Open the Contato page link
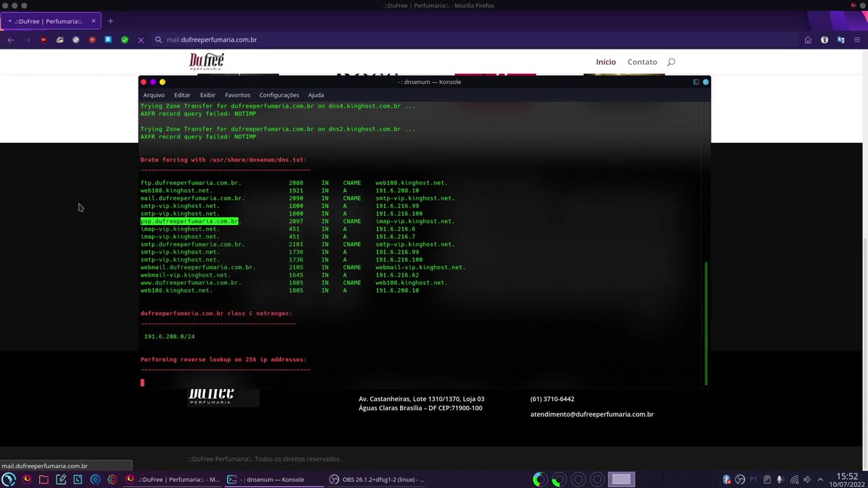 (x=642, y=62)
